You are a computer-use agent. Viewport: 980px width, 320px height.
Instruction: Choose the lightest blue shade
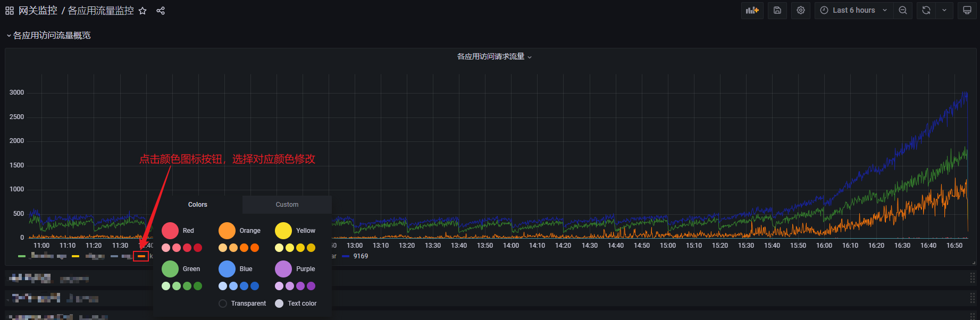coord(223,286)
